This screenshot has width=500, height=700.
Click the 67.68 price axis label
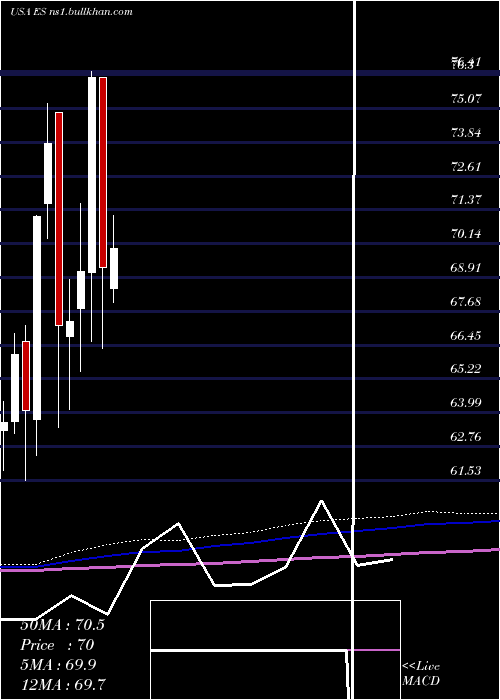tap(467, 302)
